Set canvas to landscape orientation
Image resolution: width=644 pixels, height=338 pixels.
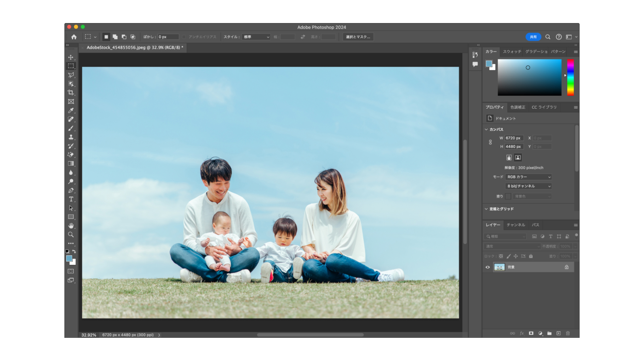[x=518, y=157]
